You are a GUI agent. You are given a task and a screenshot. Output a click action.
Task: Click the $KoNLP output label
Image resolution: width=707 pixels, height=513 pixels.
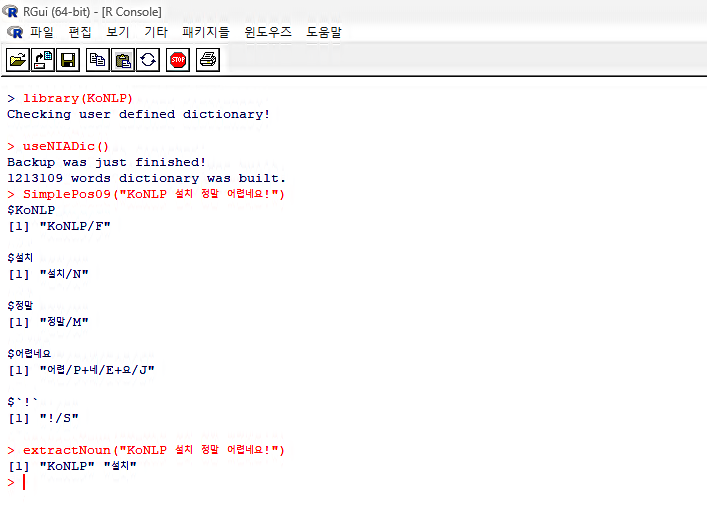[x=31, y=210]
